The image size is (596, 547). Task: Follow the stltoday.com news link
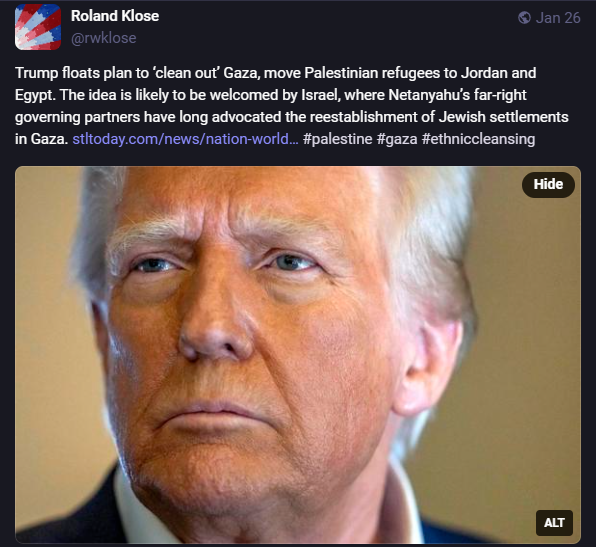pos(185,139)
